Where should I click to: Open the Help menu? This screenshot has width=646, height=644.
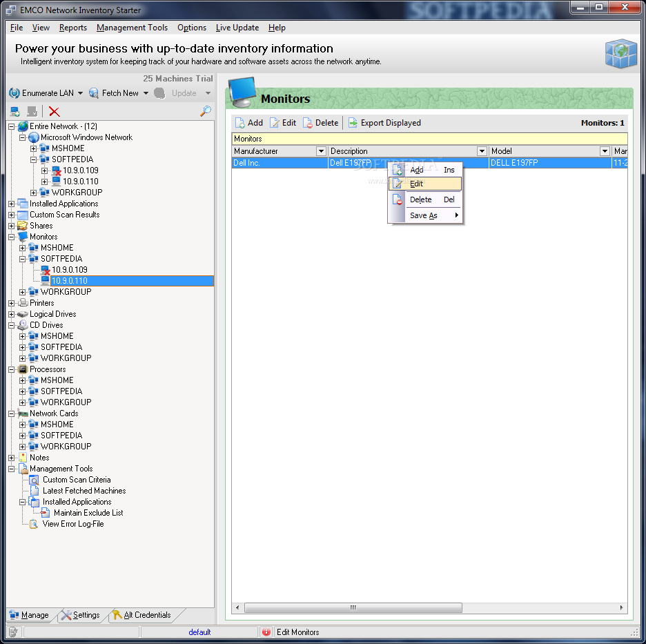click(x=277, y=28)
